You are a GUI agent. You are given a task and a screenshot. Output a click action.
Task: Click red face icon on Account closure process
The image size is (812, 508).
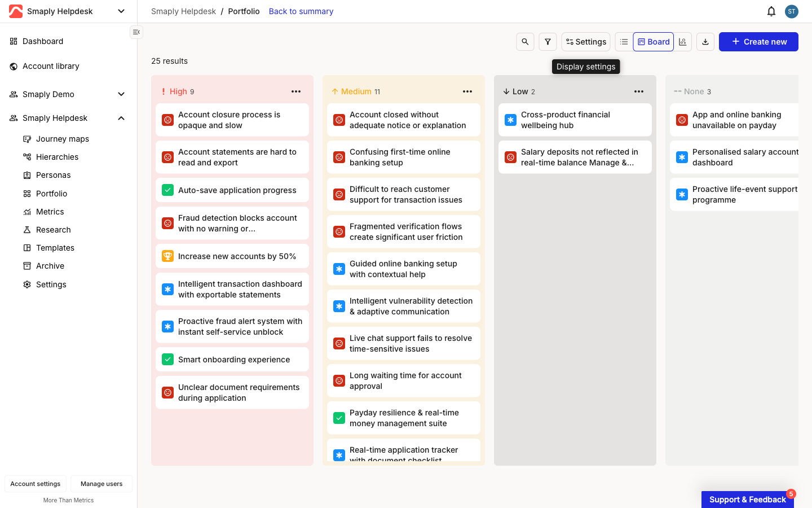[167, 120]
